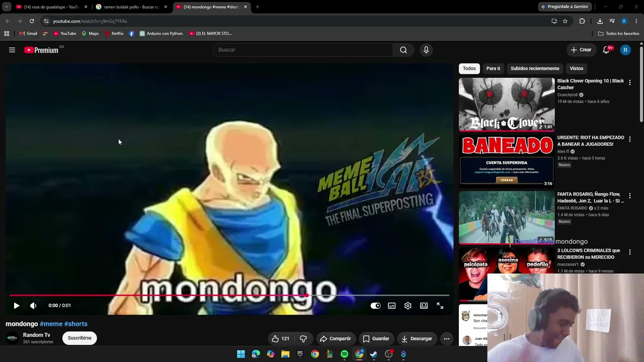Open the Chrome extensions puzzle icon
644x362 pixels.
[582, 21]
